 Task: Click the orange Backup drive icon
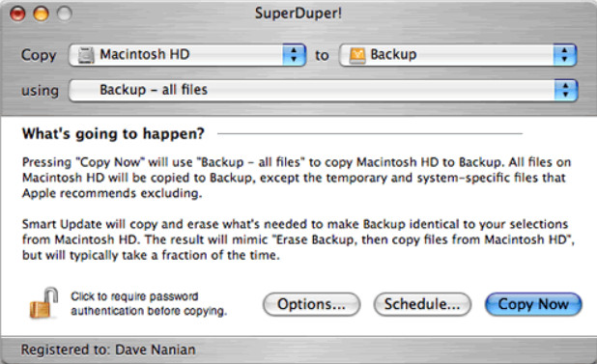click(x=357, y=56)
